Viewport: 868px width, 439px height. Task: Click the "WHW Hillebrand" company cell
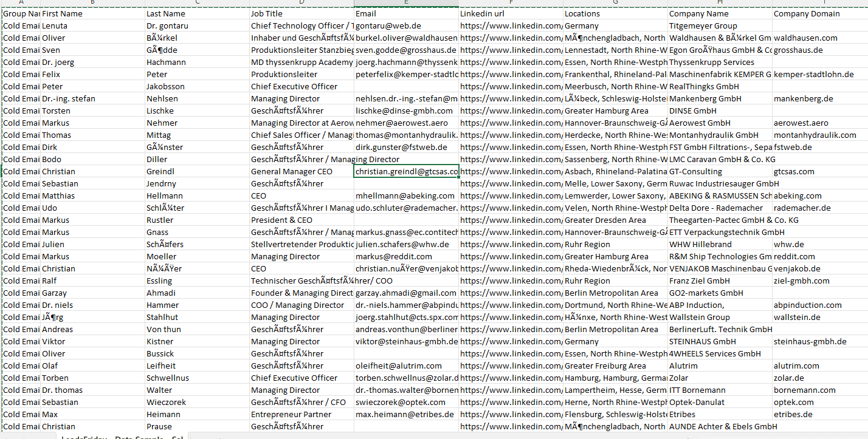(x=720, y=244)
